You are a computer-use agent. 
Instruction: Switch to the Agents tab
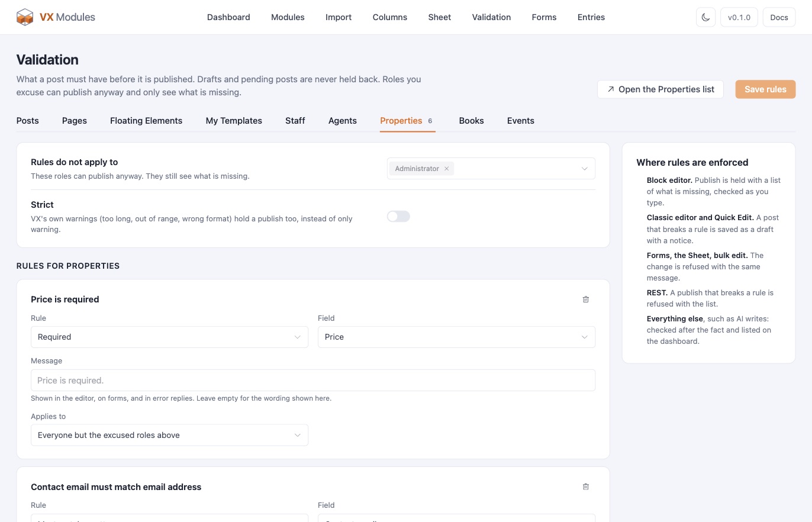[x=343, y=121]
